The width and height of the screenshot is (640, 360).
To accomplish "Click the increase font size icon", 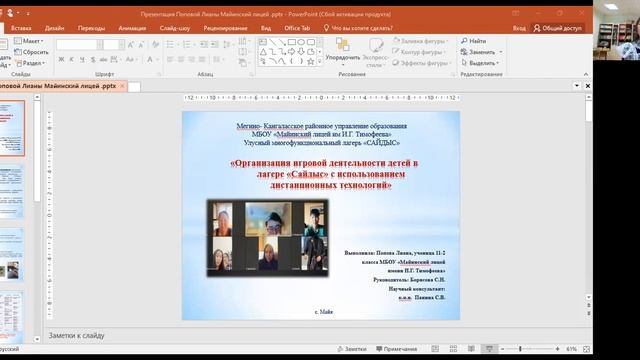I will click(x=131, y=44).
